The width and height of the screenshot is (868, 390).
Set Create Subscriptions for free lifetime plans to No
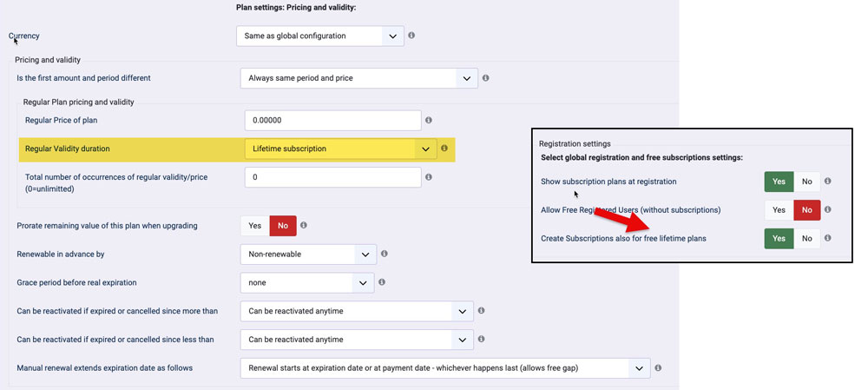click(x=806, y=238)
